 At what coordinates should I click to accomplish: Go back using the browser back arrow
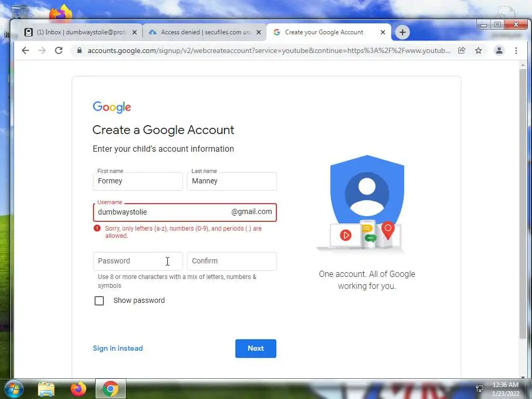(x=25, y=50)
